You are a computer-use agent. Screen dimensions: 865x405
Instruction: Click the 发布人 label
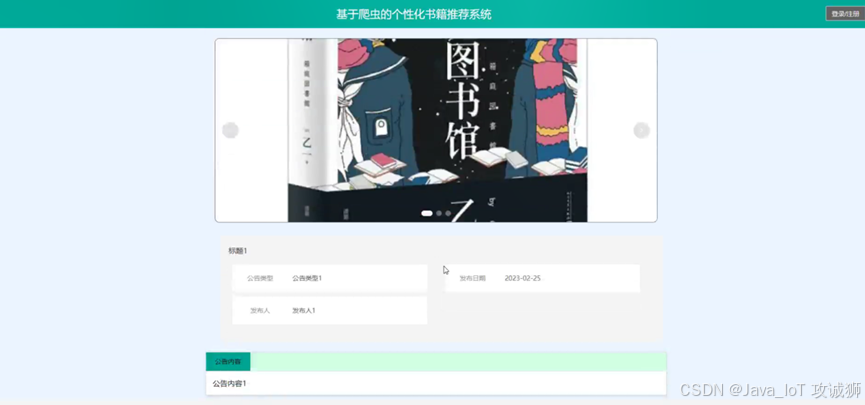coord(260,311)
